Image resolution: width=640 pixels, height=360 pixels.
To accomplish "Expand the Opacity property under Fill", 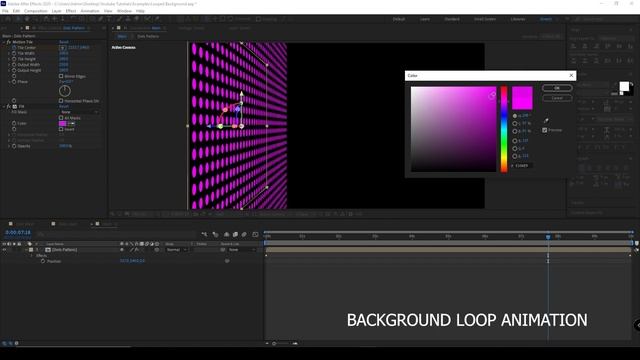I will [9, 146].
